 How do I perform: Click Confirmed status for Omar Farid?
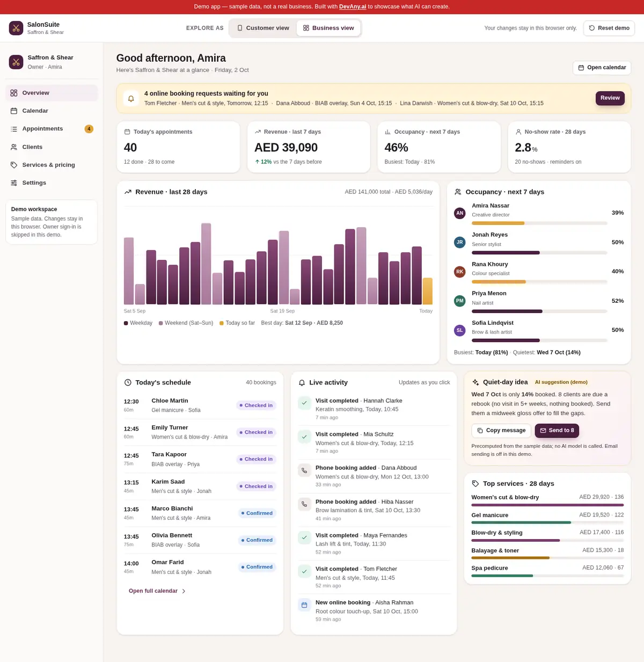(x=257, y=567)
